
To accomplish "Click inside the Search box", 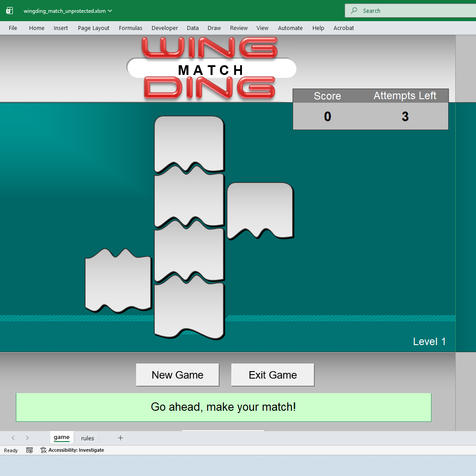I will point(397,10).
